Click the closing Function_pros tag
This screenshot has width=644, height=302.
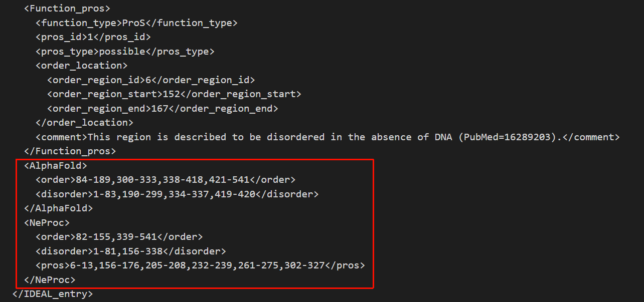coord(70,151)
